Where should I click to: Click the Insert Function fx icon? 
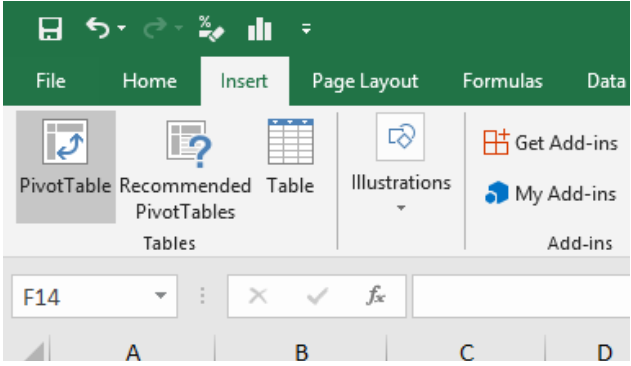click(x=375, y=296)
